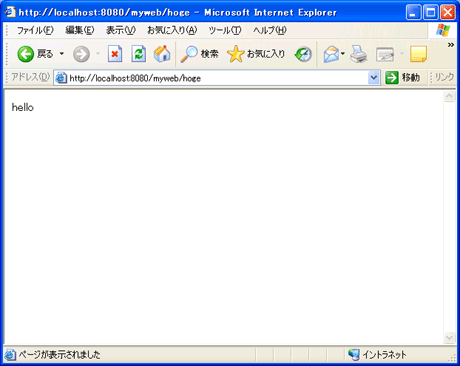
Task: Click the intranet zone computer icon
Action: 354,354
